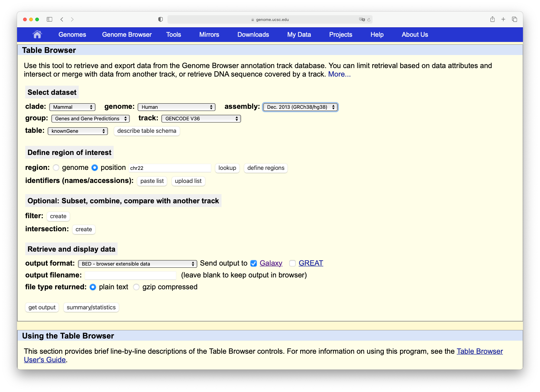Viewport: 540px width, 392px height.
Task: Toggle the Safari sidebar icon
Action: [50, 19]
